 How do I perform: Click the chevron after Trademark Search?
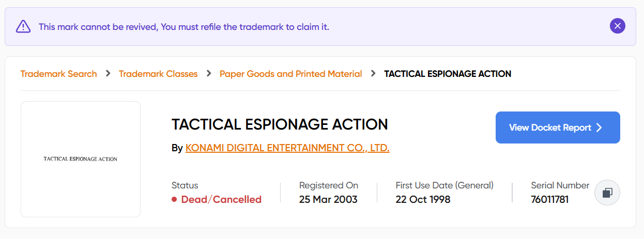coord(108,73)
